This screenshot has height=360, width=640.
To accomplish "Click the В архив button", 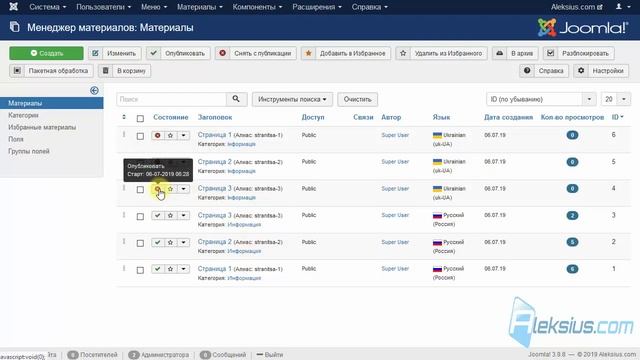I will click(x=515, y=53).
